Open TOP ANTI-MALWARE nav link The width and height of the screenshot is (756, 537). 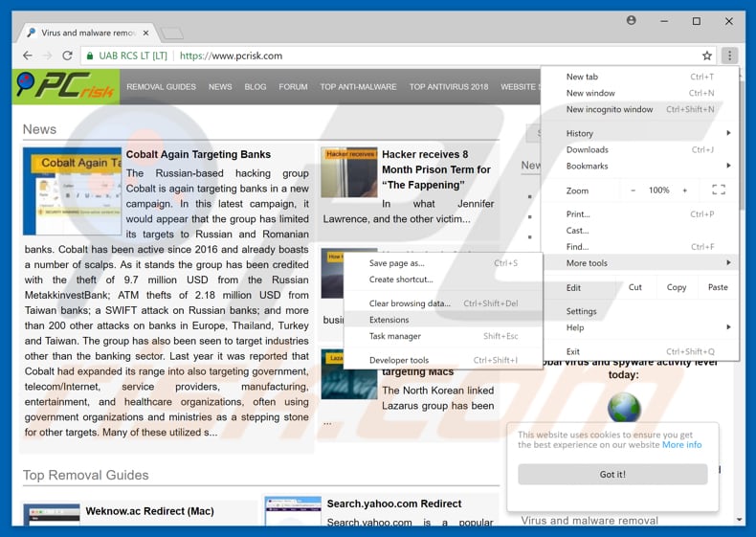[358, 87]
